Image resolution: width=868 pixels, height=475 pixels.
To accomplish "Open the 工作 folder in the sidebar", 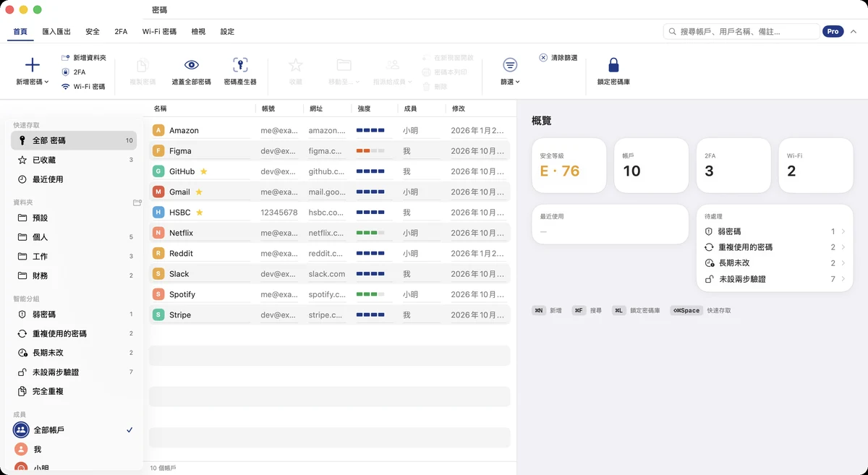I will click(74, 256).
